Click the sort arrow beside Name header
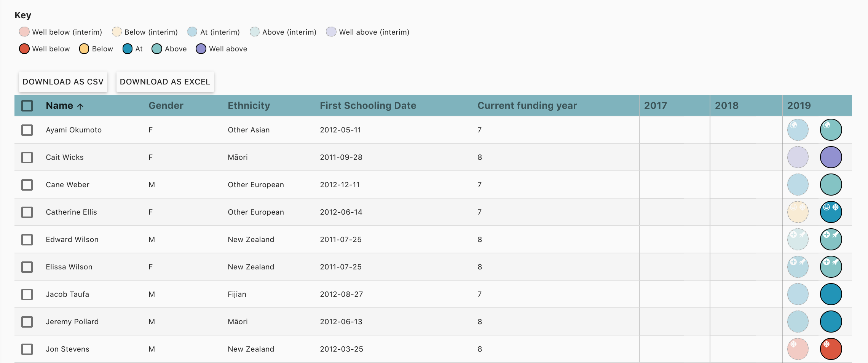868x363 pixels. [80, 106]
